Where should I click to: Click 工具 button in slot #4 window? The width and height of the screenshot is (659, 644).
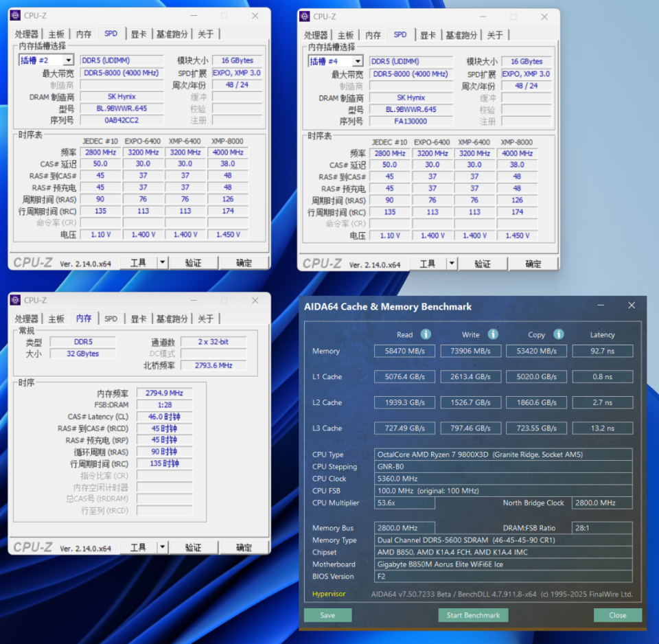[x=428, y=264]
